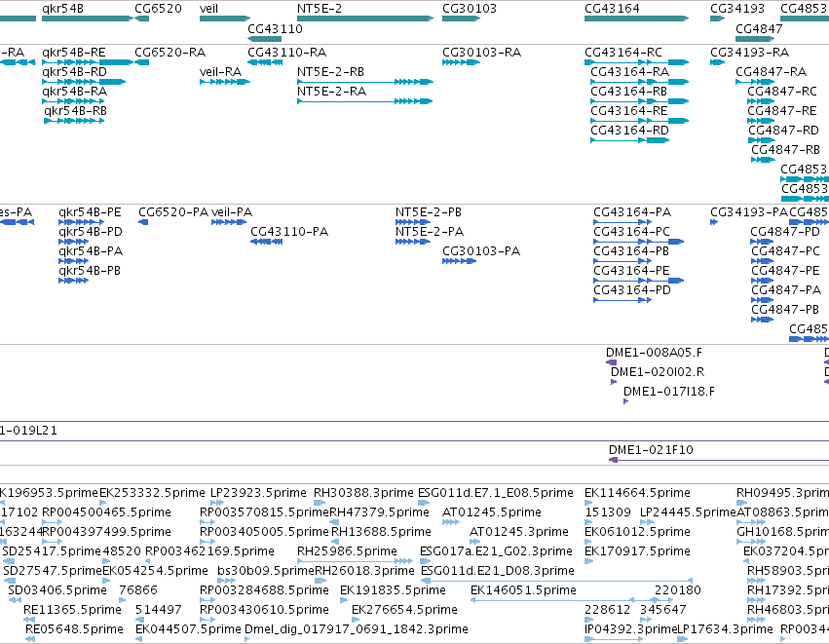Click BAC clone DME1-021F10
The width and height of the screenshot is (829, 644).
pyautogui.click(x=719, y=460)
